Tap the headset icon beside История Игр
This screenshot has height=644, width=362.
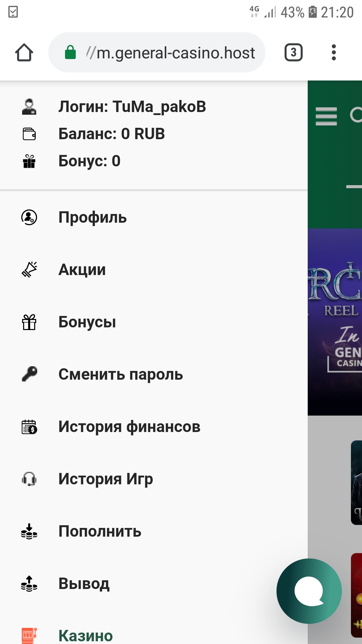point(29,479)
